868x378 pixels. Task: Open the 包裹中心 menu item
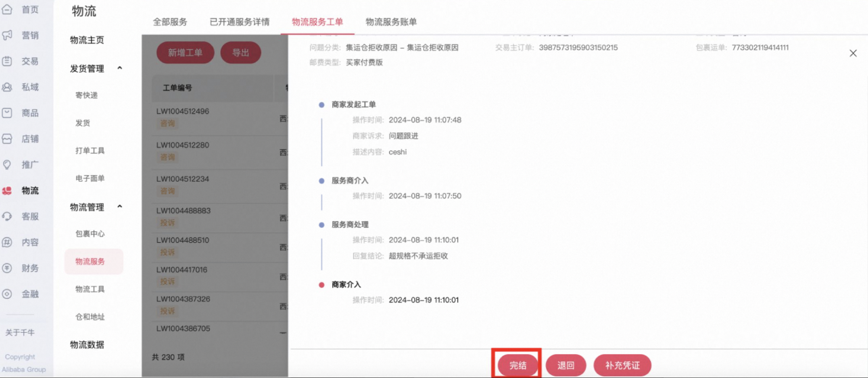coord(90,233)
